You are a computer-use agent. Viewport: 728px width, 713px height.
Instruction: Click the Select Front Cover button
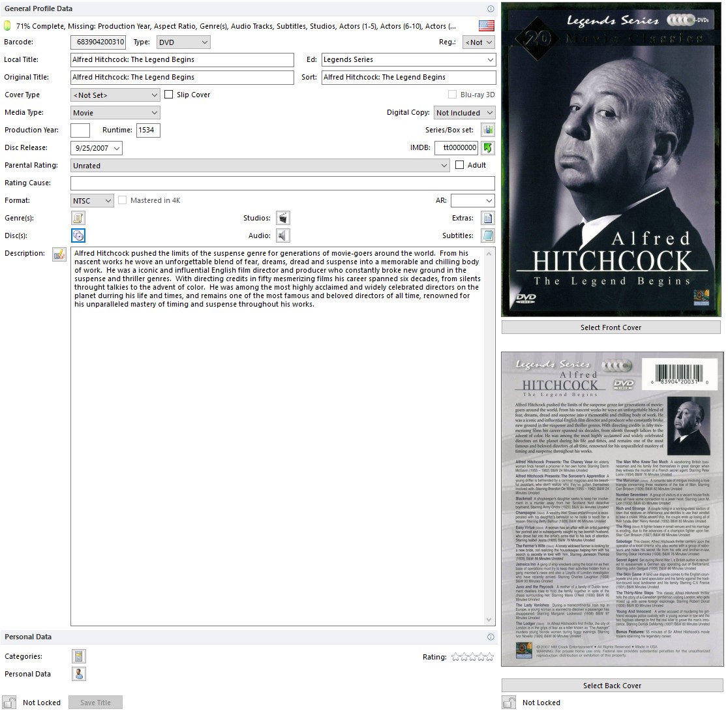click(611, 327)
